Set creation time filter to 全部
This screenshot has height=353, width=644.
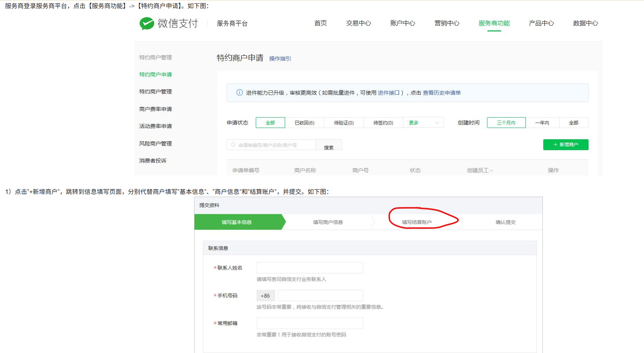pos(574,123)
